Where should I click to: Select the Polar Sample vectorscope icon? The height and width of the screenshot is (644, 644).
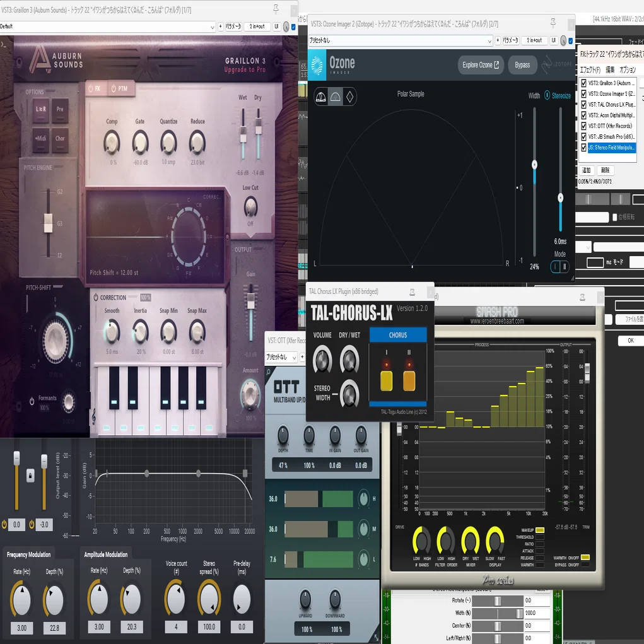[335, 97]
